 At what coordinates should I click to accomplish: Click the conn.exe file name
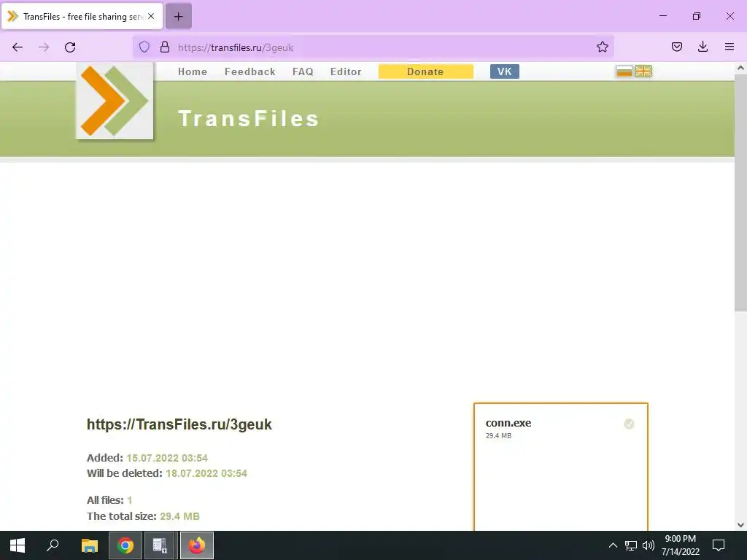point(508,423)
